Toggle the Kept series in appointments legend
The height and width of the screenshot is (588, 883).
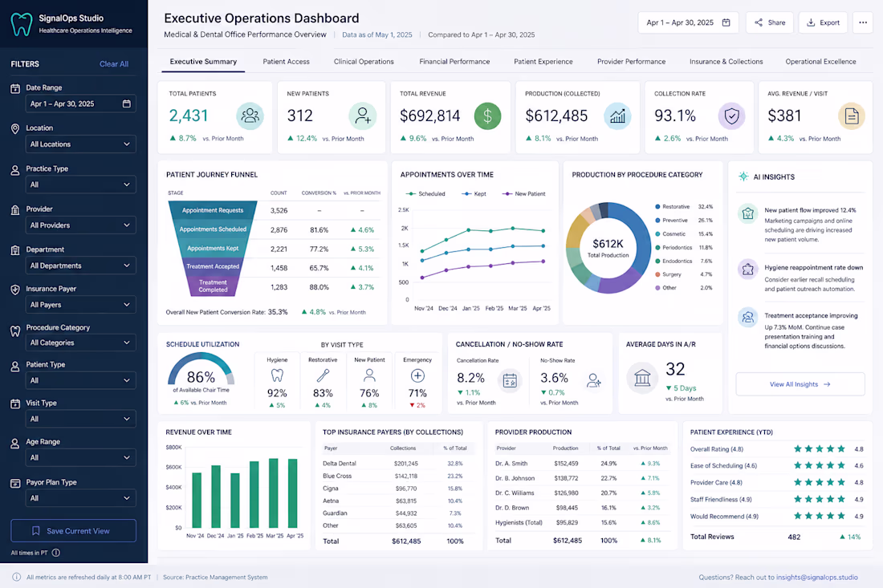[x=474, y=193]
